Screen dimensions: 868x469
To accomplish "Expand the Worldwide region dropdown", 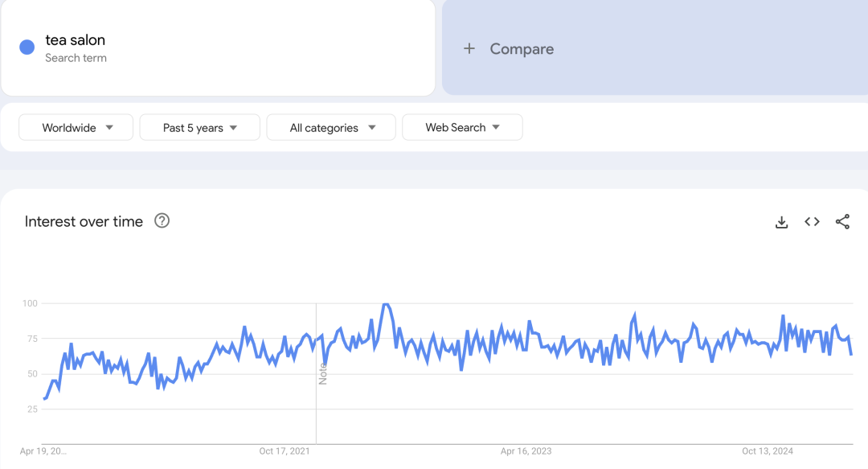I will point(76,127).
